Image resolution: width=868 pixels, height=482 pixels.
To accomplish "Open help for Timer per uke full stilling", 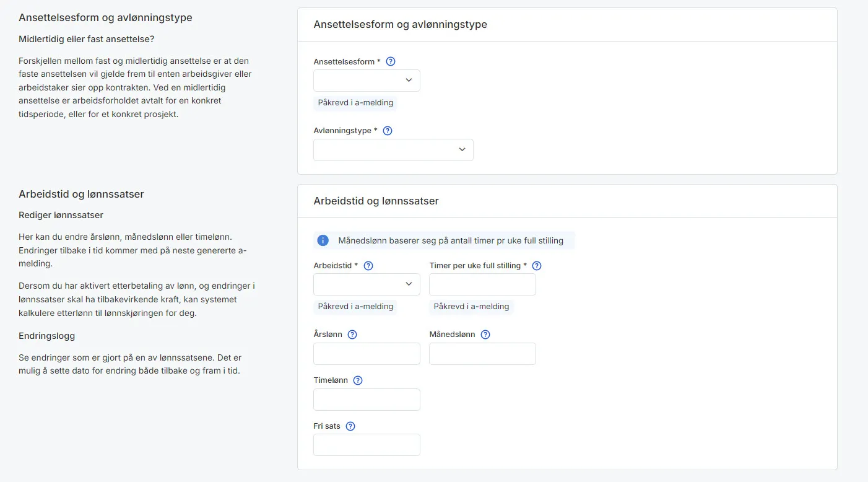I will click(536, 265).
